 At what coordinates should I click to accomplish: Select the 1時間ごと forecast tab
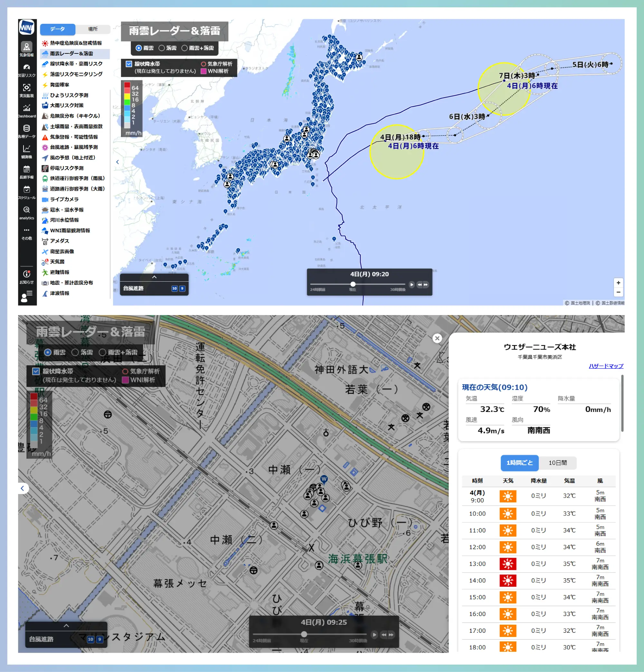coord(519,462)
